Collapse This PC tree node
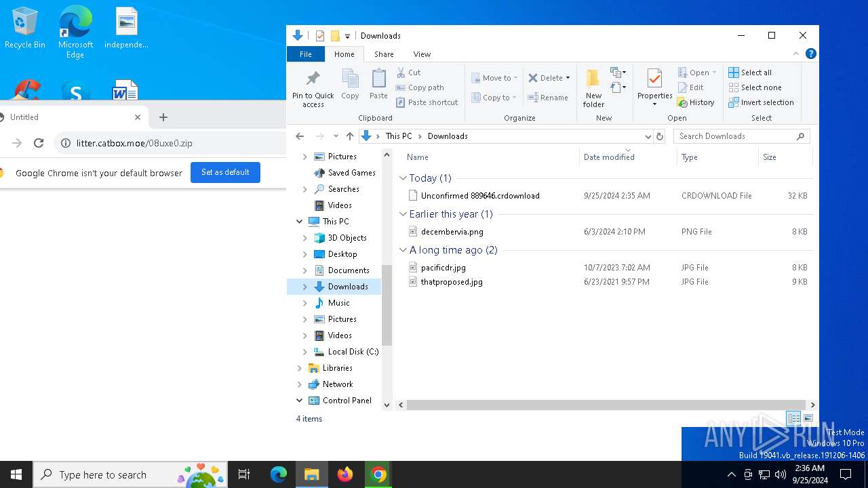 click(x=299, y=222)
